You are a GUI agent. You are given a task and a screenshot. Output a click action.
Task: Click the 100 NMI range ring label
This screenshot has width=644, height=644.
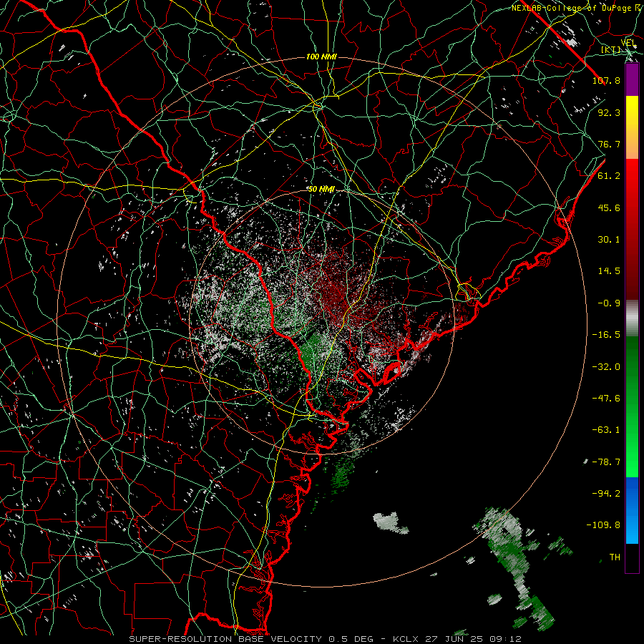(321, 57)
